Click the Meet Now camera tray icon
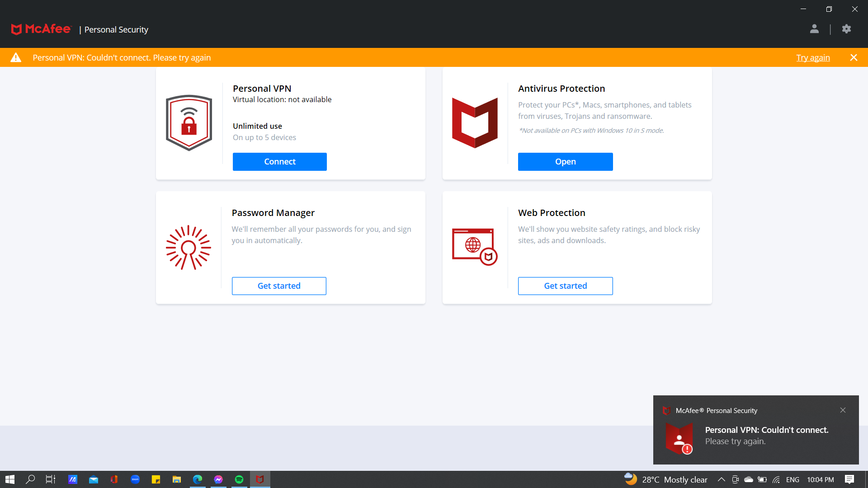Screen dimensions: 868x488 (x=735, y=479)
